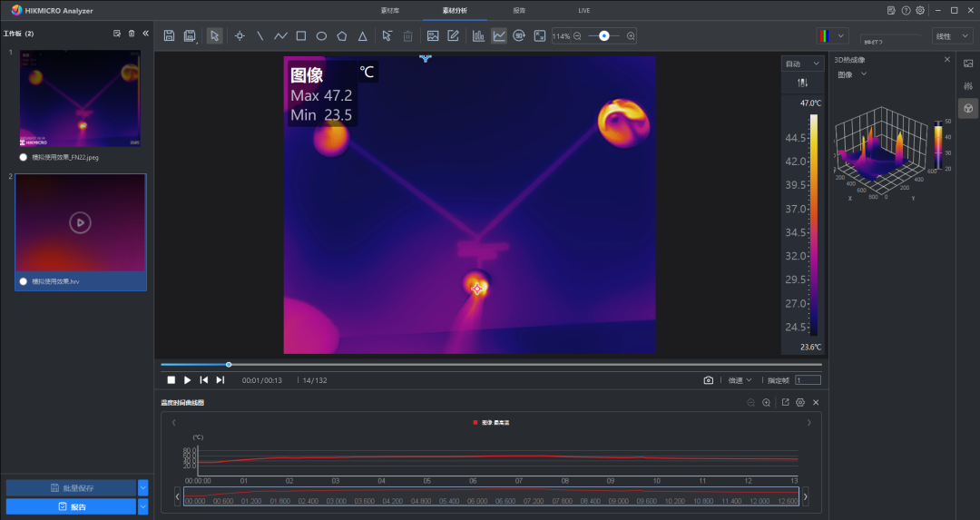Select the FN22 jpeg thermal thumbnail
980x520 pixels.
point(80,98)
